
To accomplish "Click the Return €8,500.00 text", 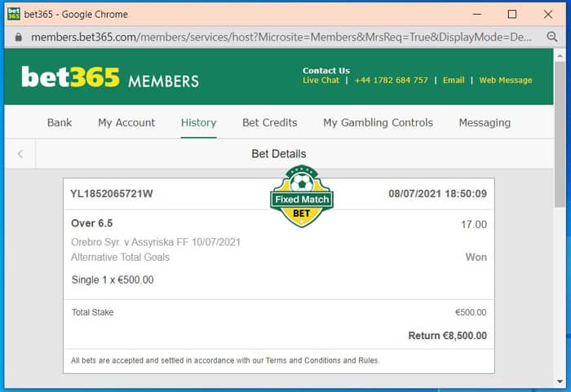I will [448, 336].
